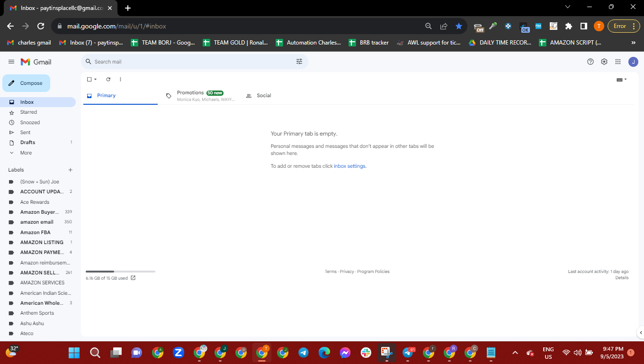Toggle Chrome side panel icon
Viewport: 644px width, 364px height.
pyautogui.click(x=584, y=26)
